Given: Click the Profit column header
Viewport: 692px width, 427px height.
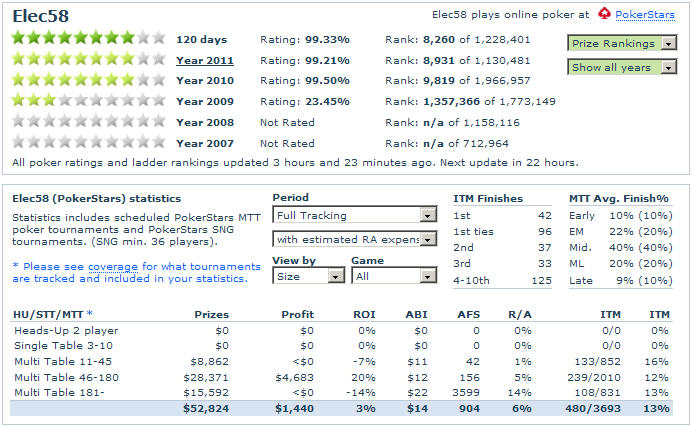Looking at the screenshot, I should [297, 315].
